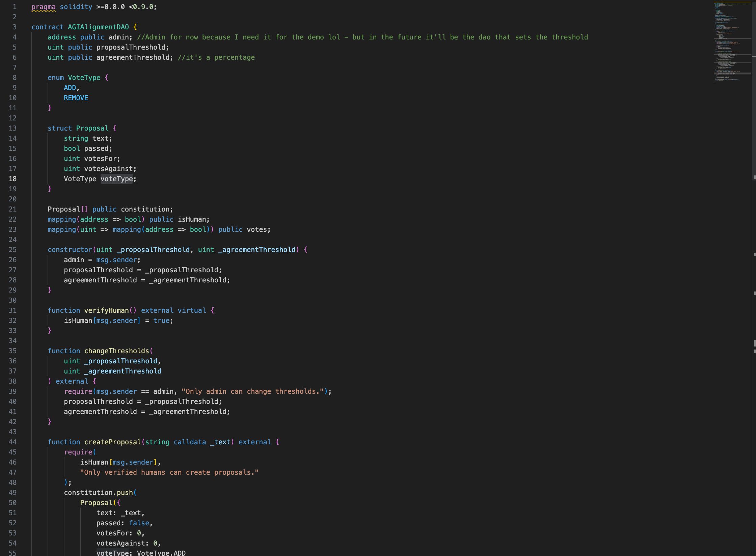Click the "Only verified humans can create proposals." string
Viewport: 756px width, 556px height.
[x=169, y=472]
